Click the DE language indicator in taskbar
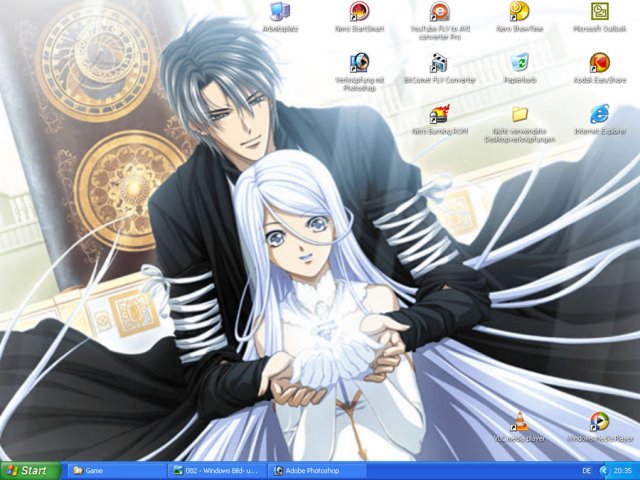Image resolution: width=640 pixels, height=480 pixels. pos(587,471)
